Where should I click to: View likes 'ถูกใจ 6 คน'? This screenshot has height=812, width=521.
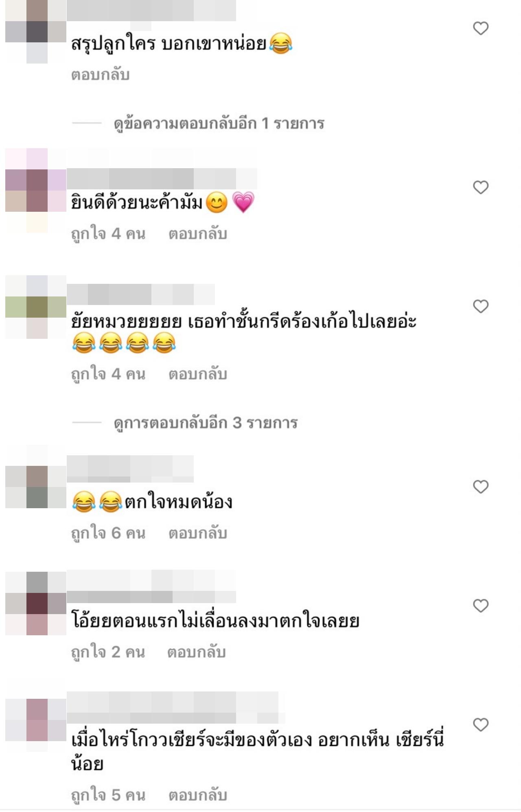point(108,533)
